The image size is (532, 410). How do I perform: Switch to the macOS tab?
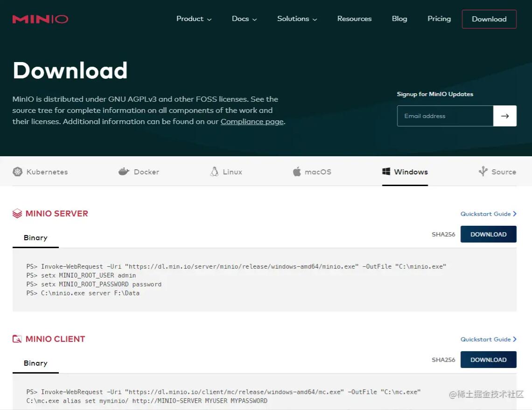coord(312,172)
